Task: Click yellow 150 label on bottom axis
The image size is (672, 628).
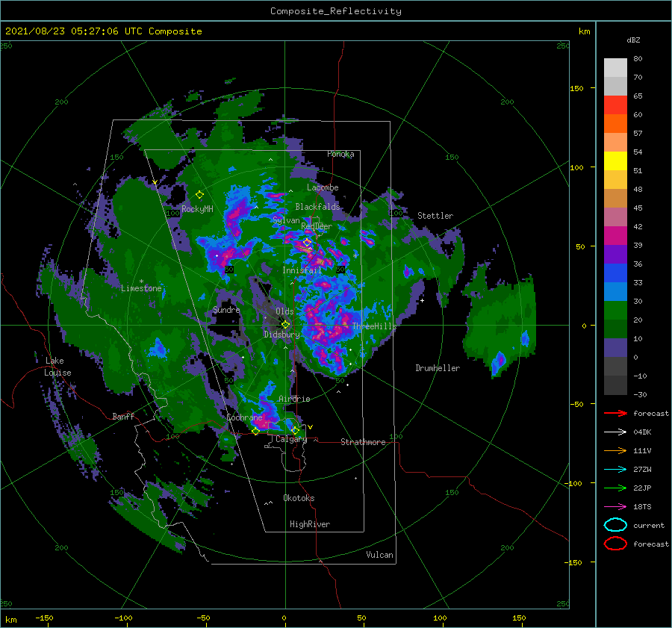Action: pos(519,618)
